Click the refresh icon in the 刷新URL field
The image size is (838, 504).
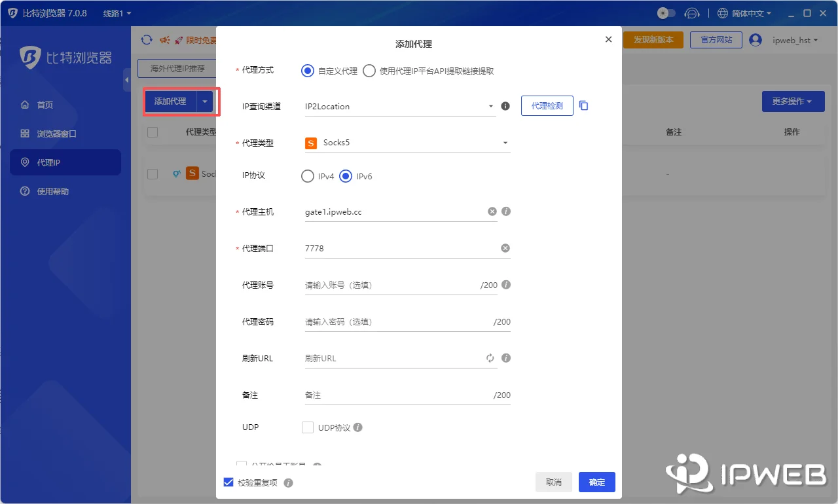click(492, 358)
